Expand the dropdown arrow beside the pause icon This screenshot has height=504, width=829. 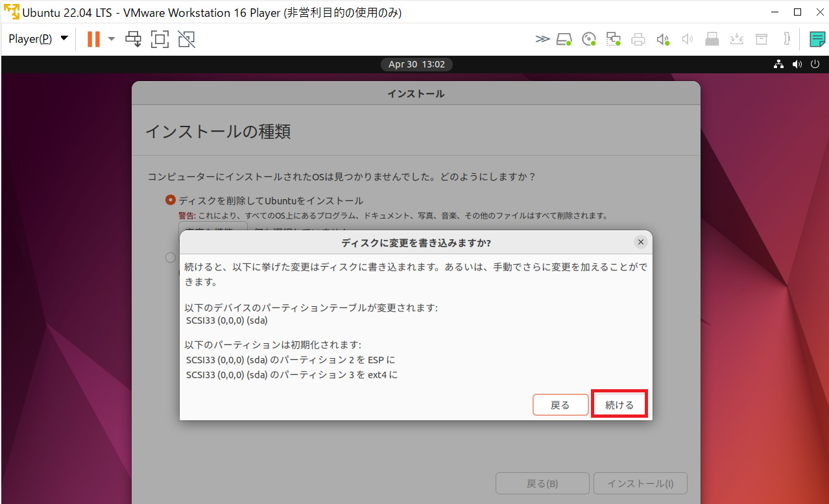click(112, 39)
